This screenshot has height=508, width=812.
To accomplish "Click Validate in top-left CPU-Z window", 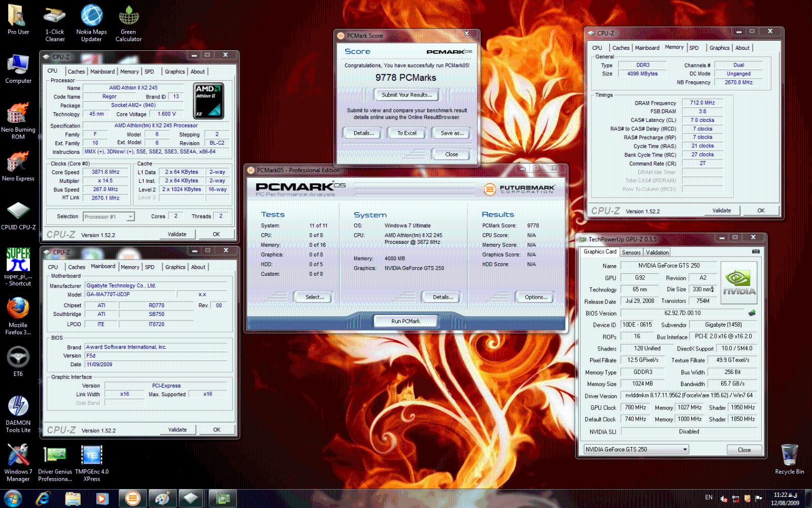I will (x=177, y=234).
